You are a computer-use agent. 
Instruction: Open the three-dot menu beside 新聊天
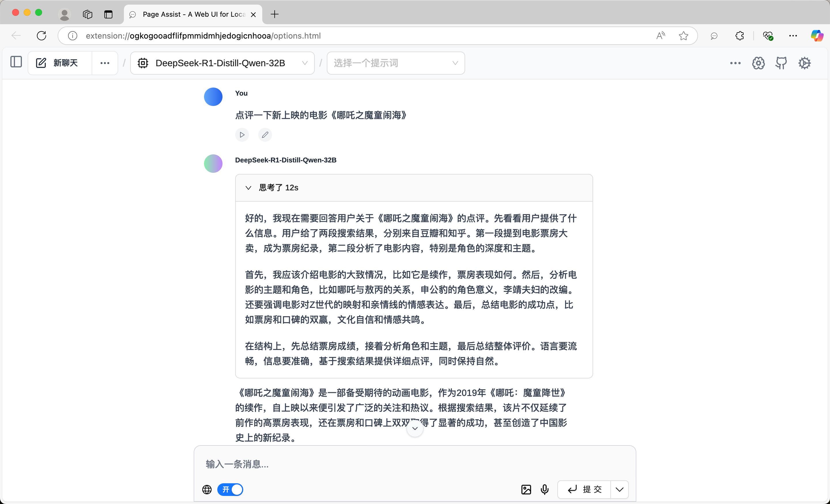pos(105,63)
